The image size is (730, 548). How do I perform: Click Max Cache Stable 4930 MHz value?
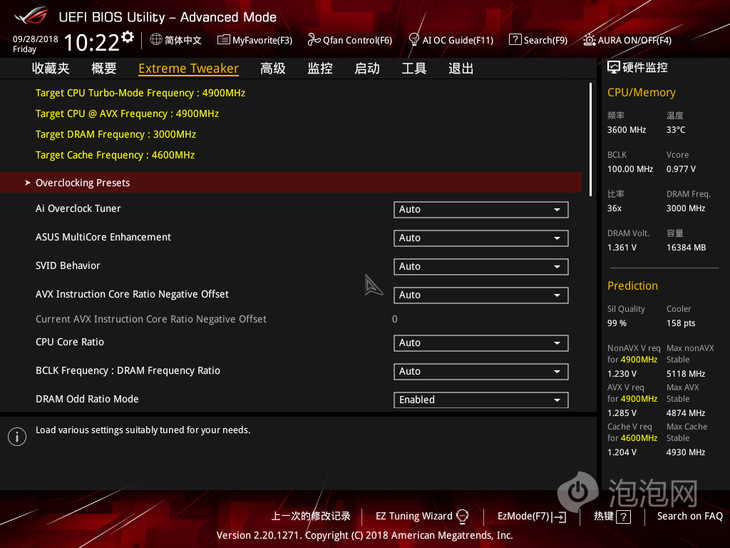click(685, 453)
